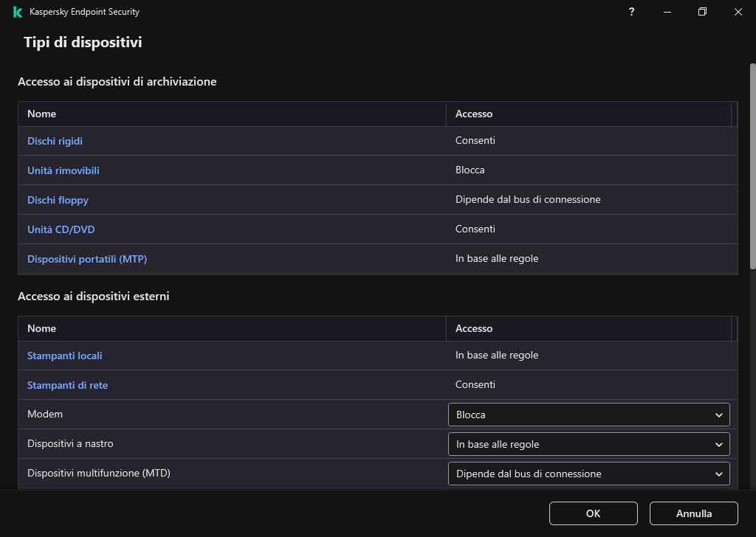756x537 pixels.
Task: Open the help question mark icon
Action: click(x=631, y=12)
